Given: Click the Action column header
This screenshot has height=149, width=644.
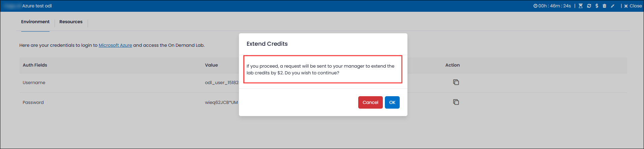Looking at the screenshot, I should point(453,65).
